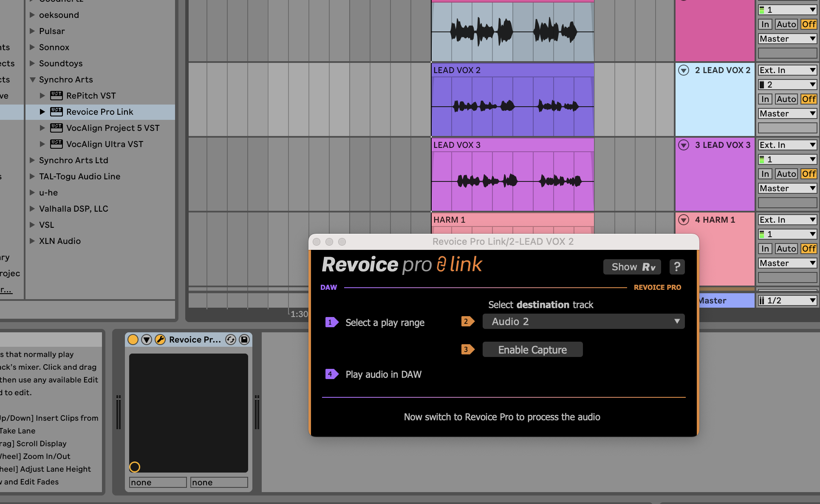This screenshot has width=820, height=504.
Task: Collapse the Synchro Arts folder
Action: coord(32,79)
